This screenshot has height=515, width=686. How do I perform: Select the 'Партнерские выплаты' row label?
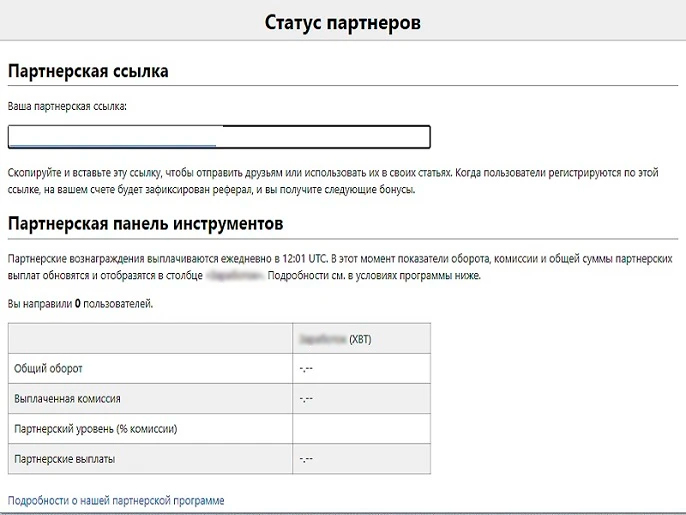click(64, 459)
